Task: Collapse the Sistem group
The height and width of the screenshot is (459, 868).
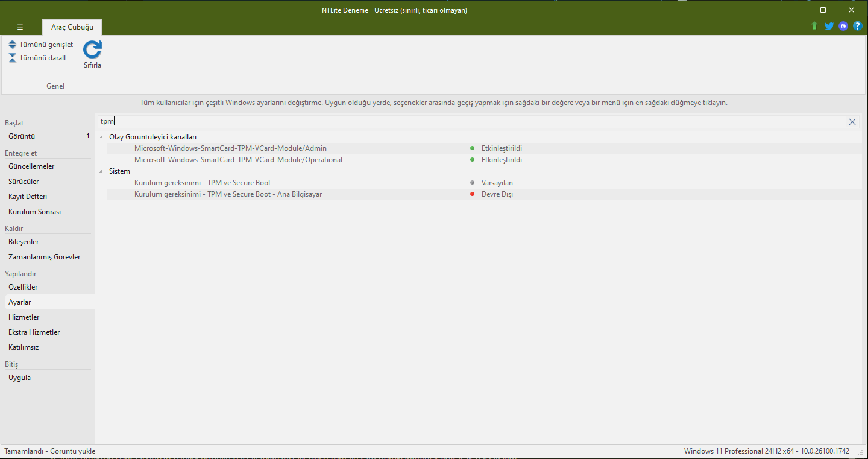Action: pos(101,171)
